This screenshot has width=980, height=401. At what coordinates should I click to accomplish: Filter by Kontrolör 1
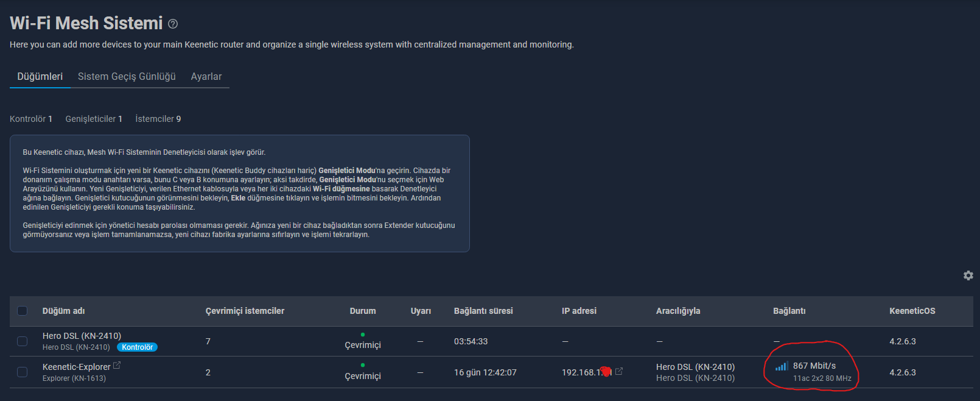point(31,119)
